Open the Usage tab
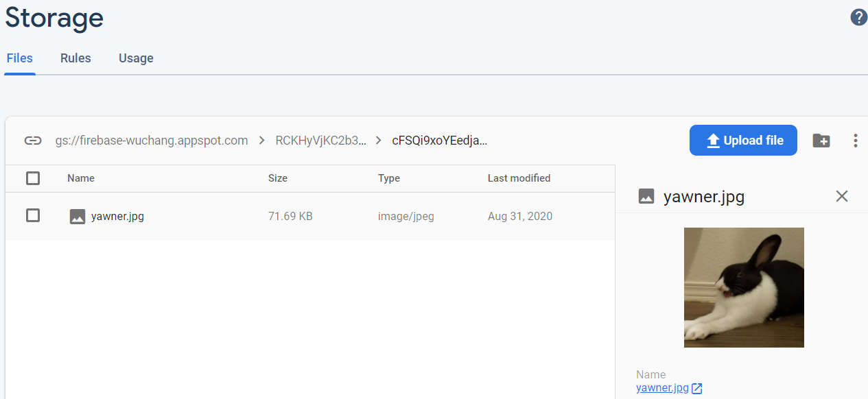The height and width of the screenshot is (399, 868). pos(136,58)
